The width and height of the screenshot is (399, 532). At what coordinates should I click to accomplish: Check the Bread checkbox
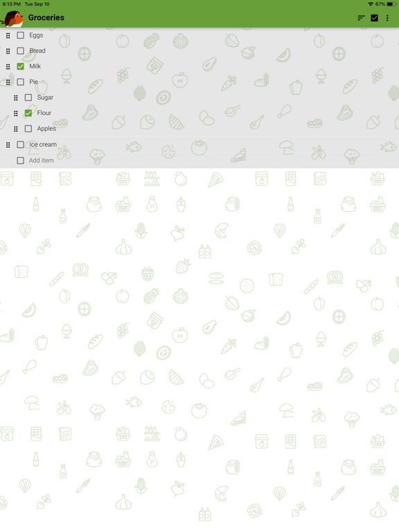pos(20,51)
